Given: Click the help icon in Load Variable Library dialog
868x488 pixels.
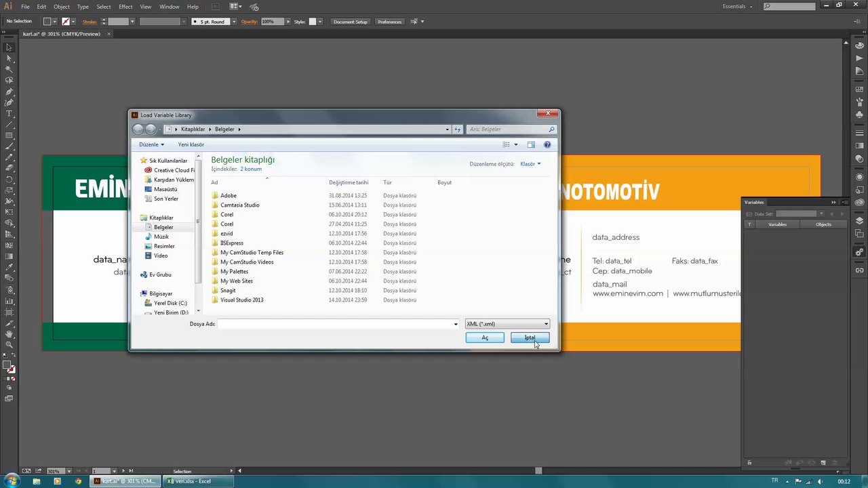Looking at the screenshot, I should (547, 144).
